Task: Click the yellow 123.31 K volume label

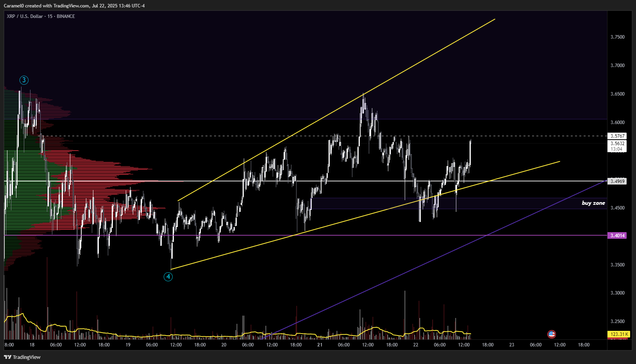Action: (619, 334)
